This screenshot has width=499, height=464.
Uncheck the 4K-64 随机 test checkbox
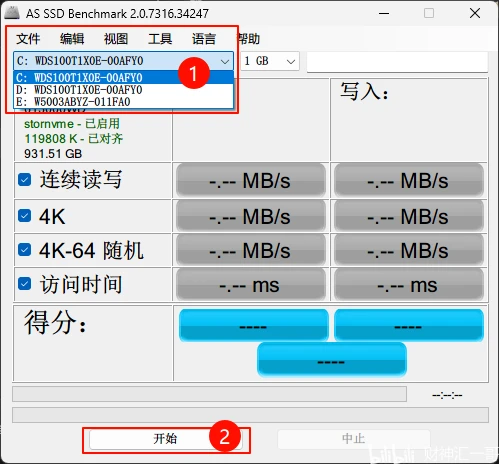pyautogui.click(x=24, y=250)
